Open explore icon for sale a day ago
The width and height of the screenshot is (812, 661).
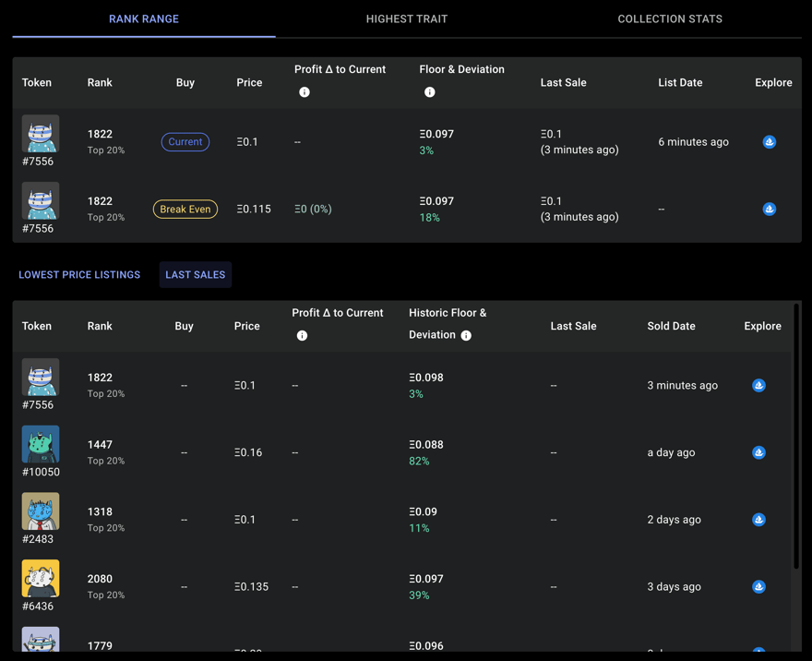pyautogui.click(x=758, y=452)
